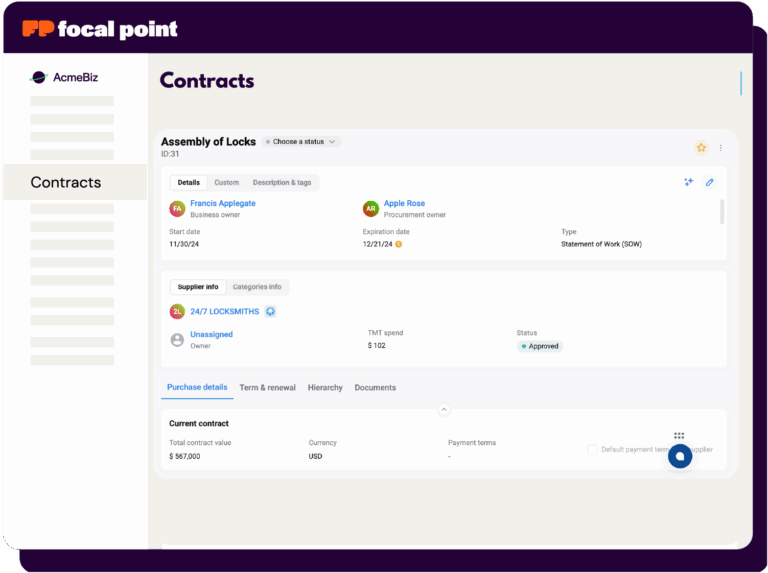
Task: Click the expiration date warning icon
Action: 398,244
